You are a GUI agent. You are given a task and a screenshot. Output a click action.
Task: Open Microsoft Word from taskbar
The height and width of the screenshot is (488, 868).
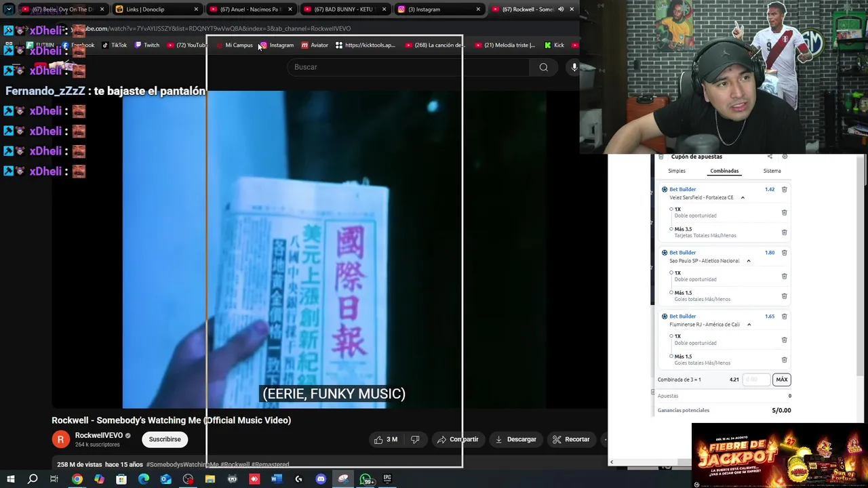click(x=276, y=479)
